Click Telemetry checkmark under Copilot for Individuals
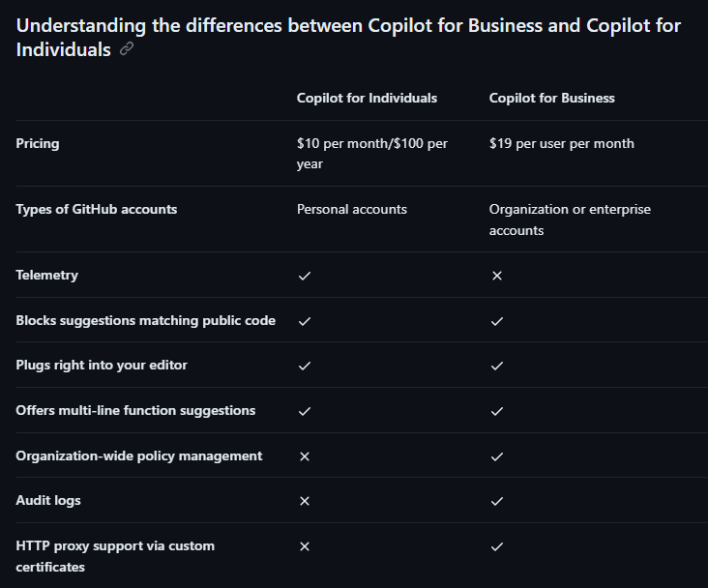The image size is (708, 588). click(305, 276)
